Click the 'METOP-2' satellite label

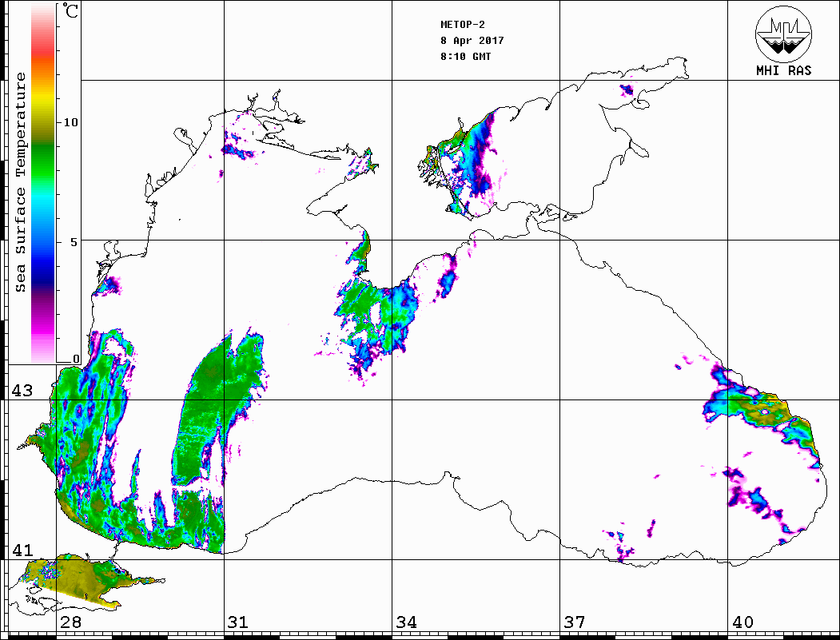tap(463, 25)
